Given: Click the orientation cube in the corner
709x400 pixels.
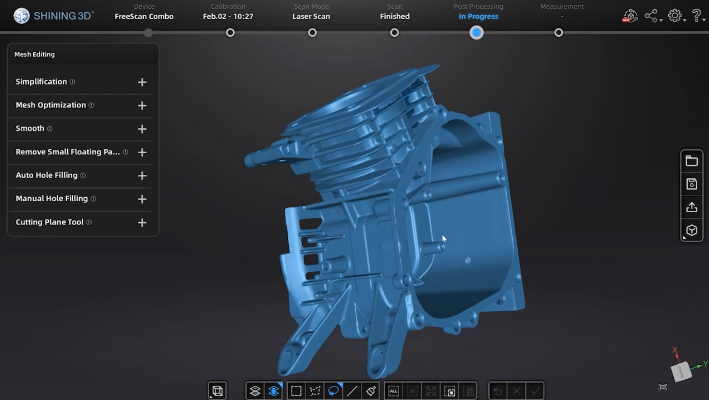Looking at the screenshot, I should click(680, 370).
